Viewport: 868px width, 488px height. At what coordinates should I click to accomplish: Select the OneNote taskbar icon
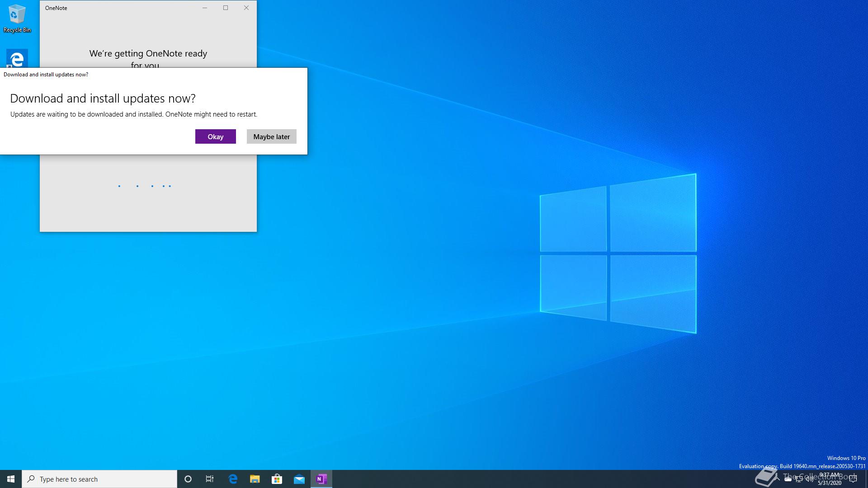(321, 479)
